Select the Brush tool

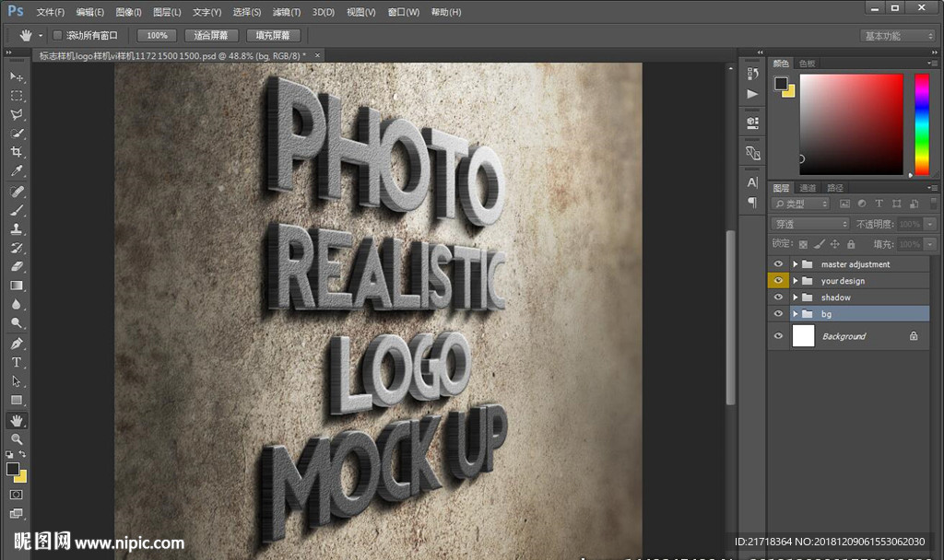17,210
